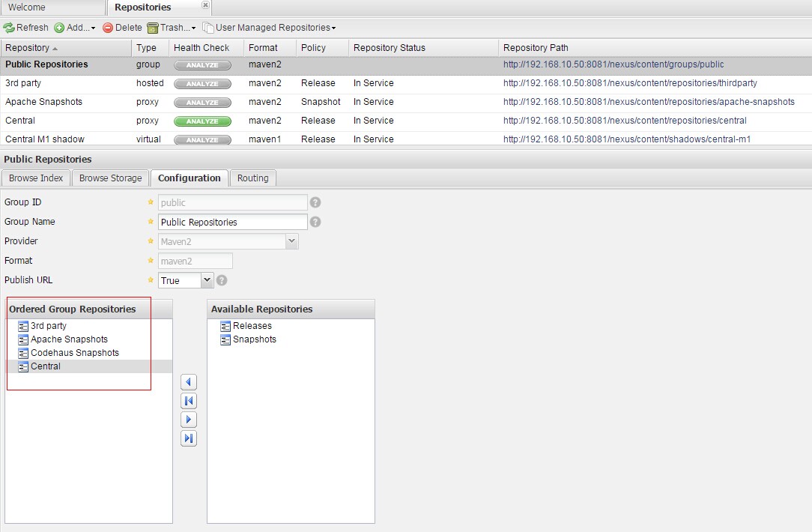Open the shadows/central-m1 path link
Screen dimensions: 812x532
tap(627, 139)
